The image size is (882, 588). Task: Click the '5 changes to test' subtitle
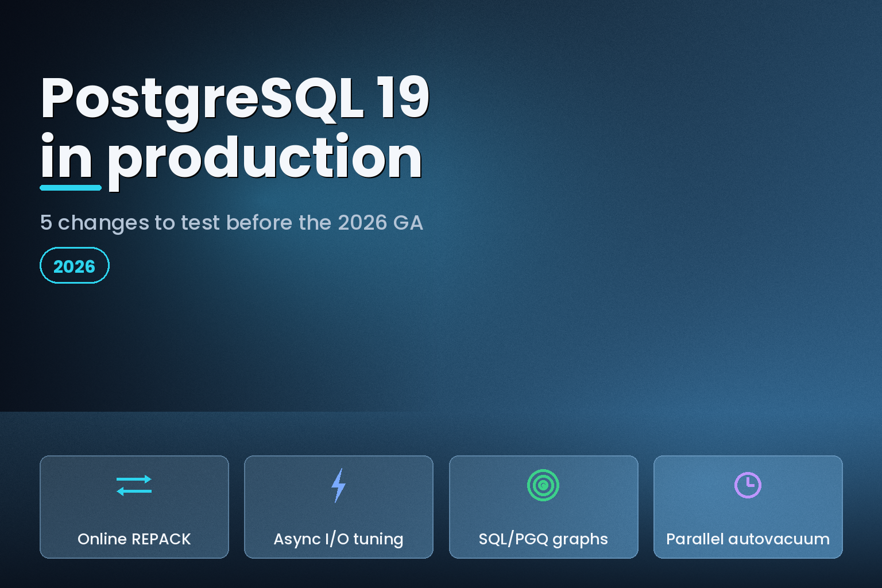231,222
